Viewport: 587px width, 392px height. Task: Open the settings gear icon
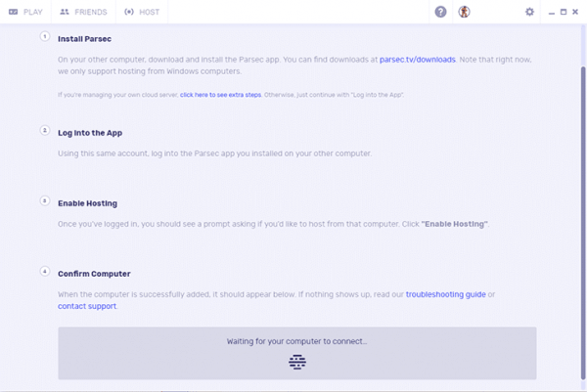point(530,12)
